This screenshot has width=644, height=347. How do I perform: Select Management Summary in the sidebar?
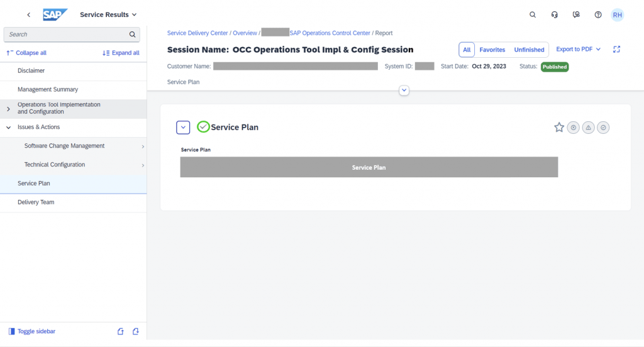tap(73, 89)
